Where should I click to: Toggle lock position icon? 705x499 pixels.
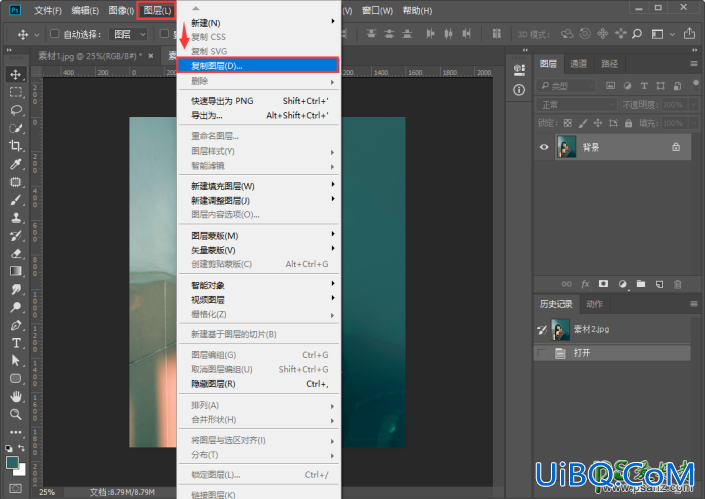tap(598, 123)
